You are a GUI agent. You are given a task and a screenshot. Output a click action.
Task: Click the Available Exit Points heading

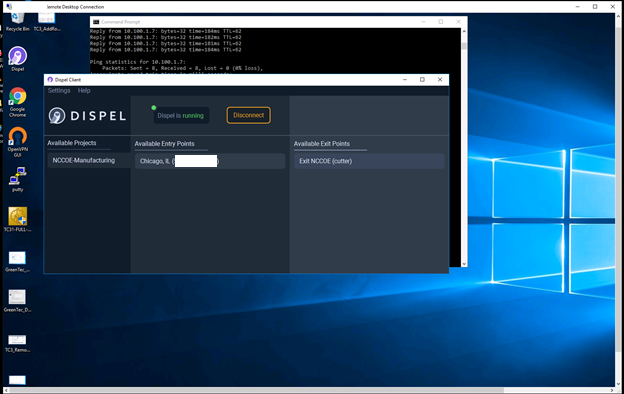click(x=322, y=144)
